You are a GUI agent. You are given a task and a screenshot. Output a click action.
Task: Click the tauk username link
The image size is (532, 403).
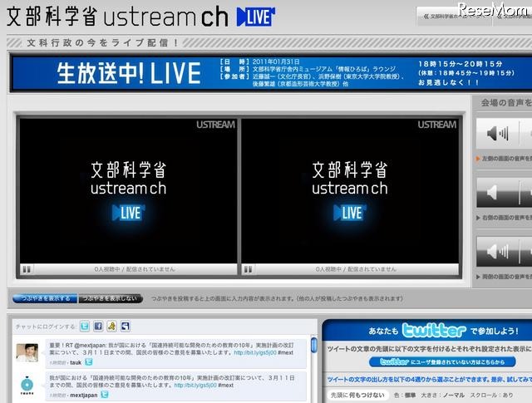click(x=76, y=362)
